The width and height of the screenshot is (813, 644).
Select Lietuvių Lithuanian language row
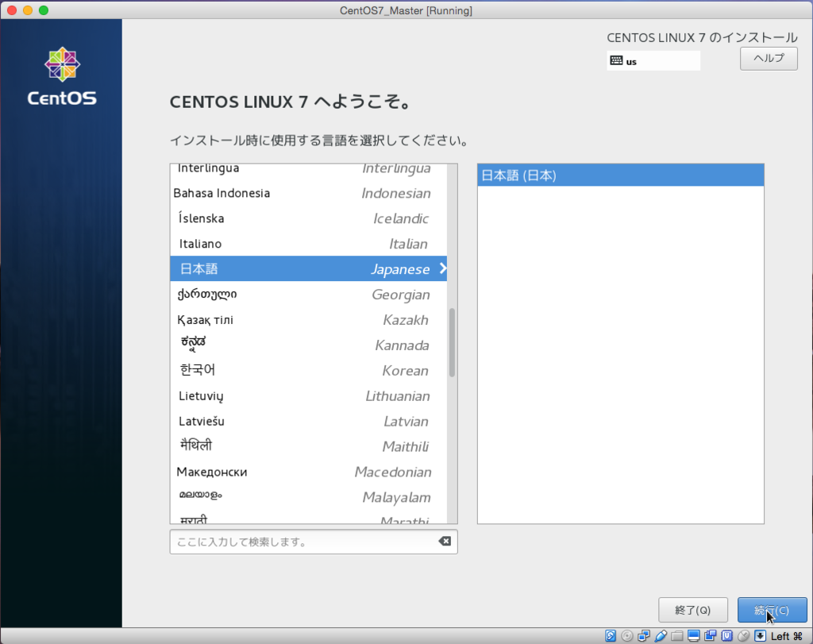(x=309, y=395)
